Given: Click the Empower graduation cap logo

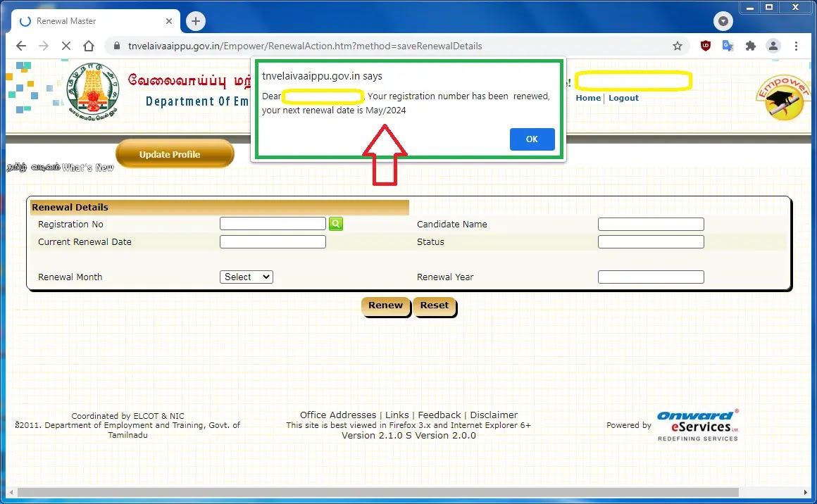Looking at the screenshot, I should pyautogui.click(x=784, y=98).
